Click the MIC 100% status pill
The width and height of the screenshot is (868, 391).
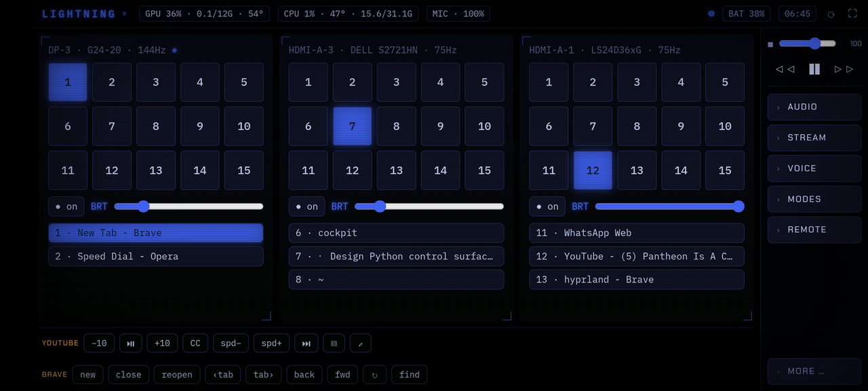tap(458, 14)
